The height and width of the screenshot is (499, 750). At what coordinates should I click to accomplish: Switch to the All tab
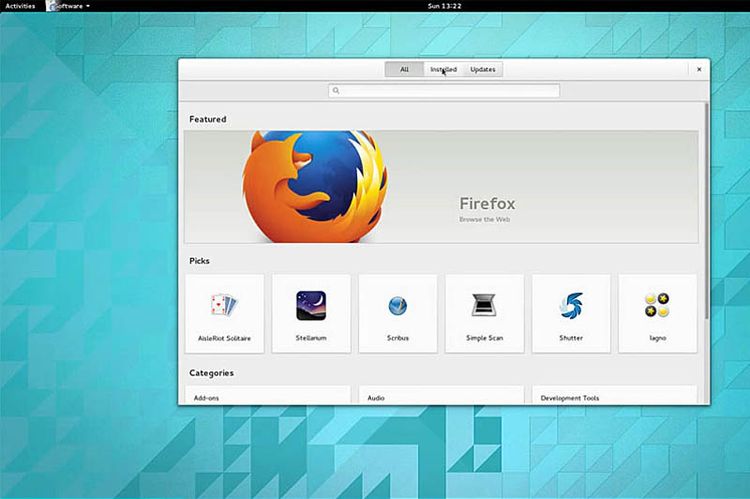click(x=404, y=69)
